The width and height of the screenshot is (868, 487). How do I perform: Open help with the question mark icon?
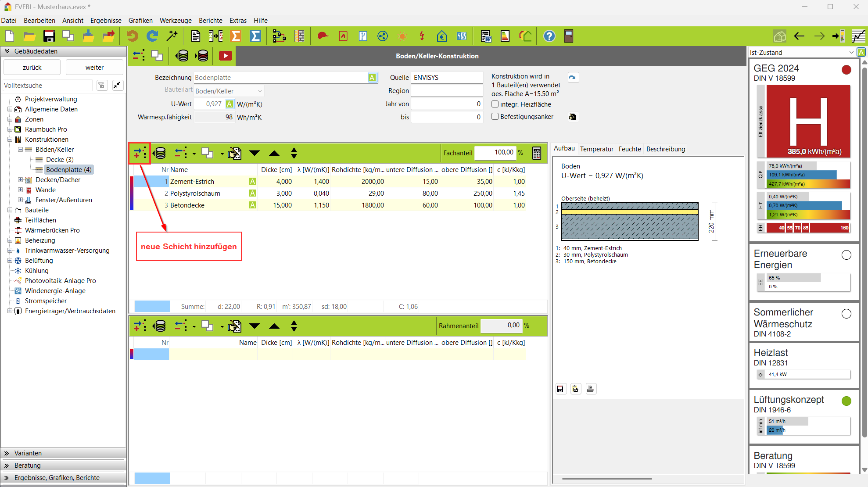[549, 36]
